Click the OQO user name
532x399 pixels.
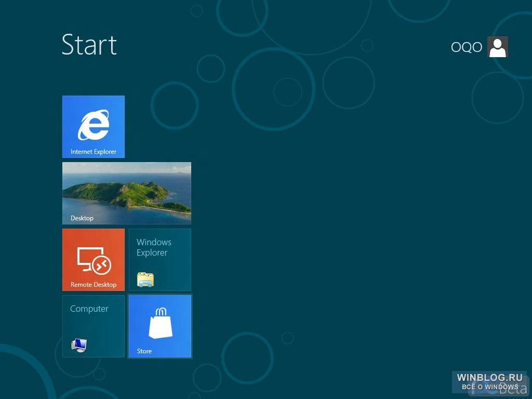pyautogui.click(x=466, y=47)
